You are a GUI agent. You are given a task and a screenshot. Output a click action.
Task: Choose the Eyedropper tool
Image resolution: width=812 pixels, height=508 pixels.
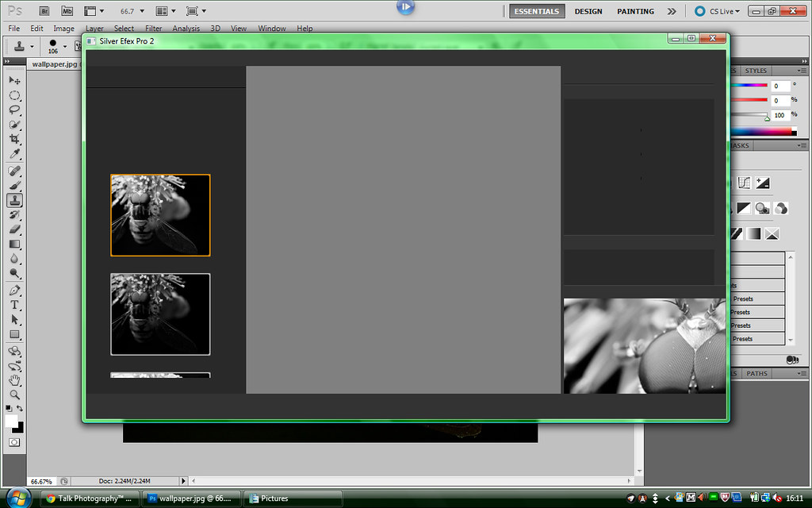[14, 154]
